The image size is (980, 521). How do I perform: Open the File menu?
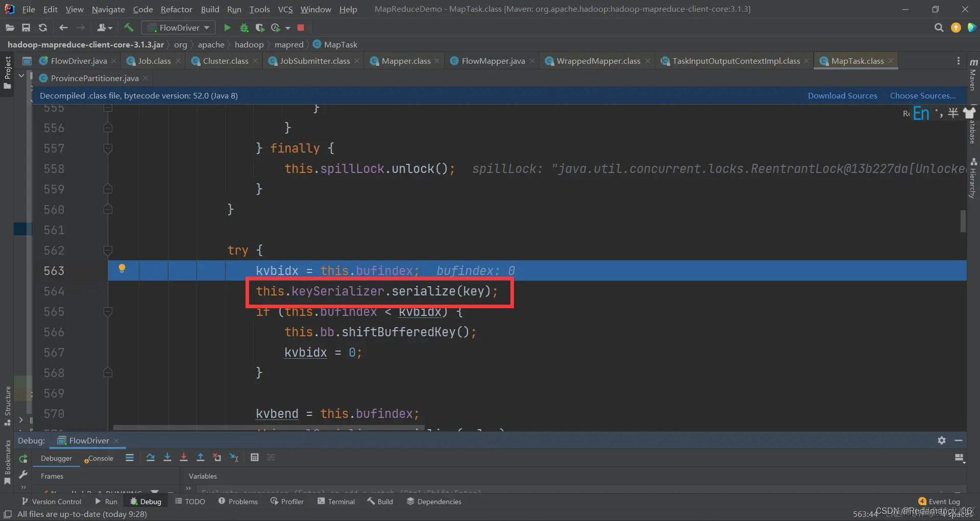coord(29,9)
